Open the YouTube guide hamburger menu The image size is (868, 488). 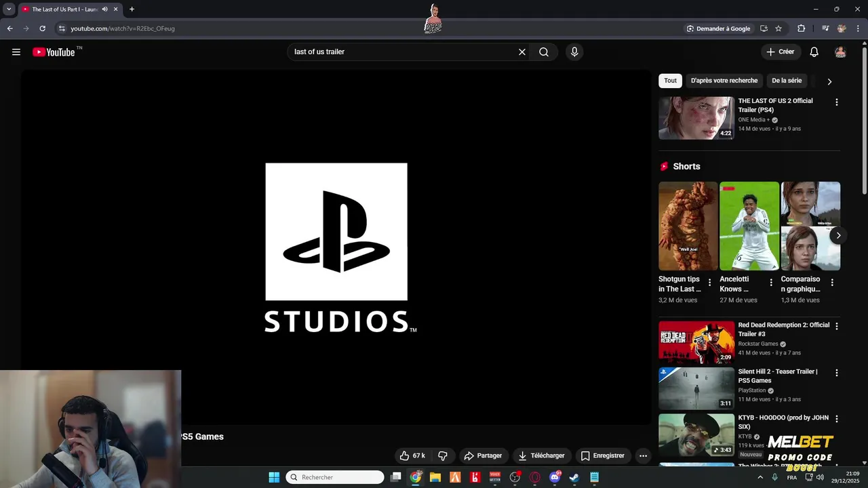(x=16, y=52)
